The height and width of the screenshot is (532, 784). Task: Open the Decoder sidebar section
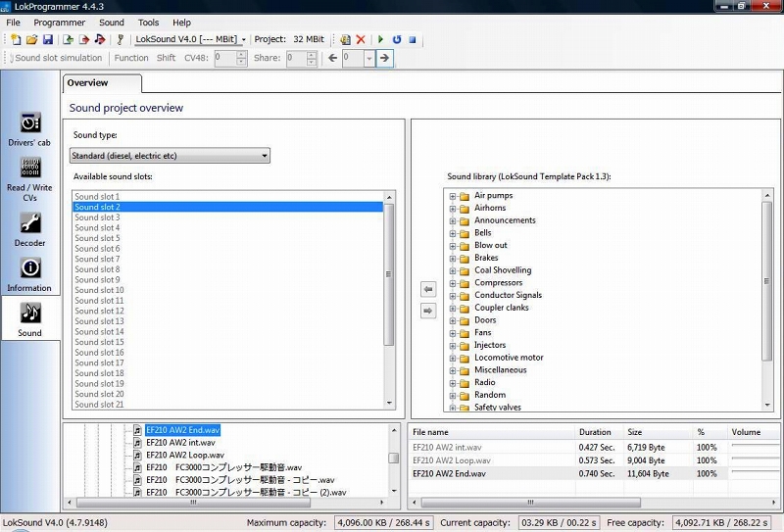point(29,229)
